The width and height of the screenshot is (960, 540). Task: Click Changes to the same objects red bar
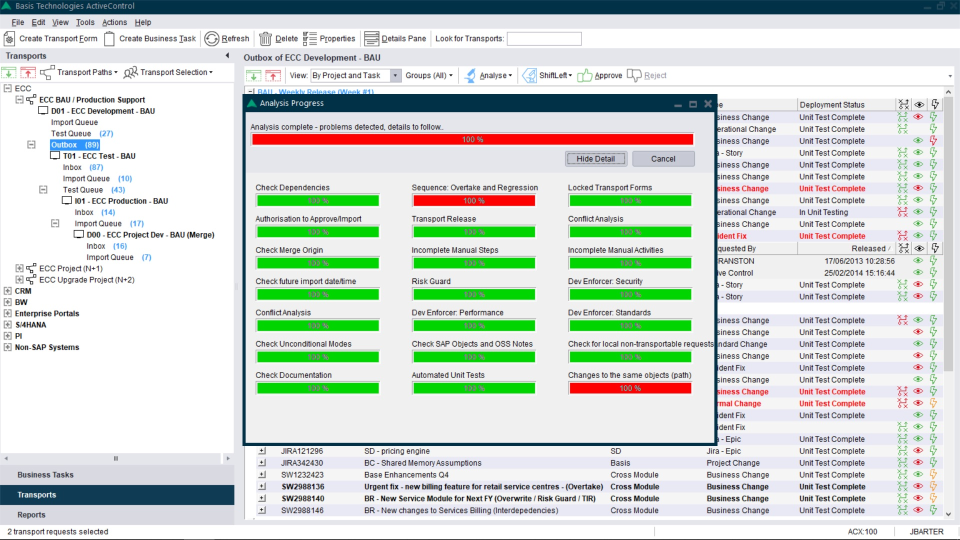coord(630,389)
